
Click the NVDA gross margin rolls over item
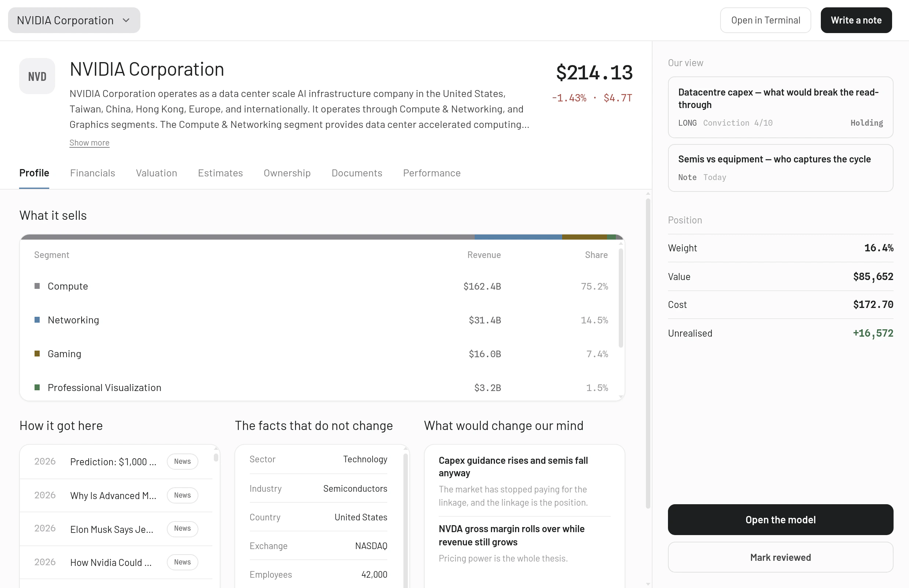tap(524, 544)
